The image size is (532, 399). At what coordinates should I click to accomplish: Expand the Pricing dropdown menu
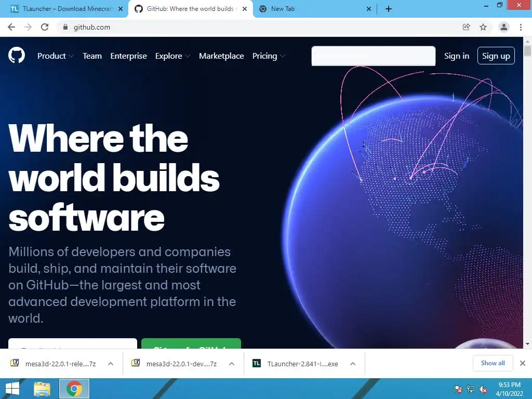269,56
